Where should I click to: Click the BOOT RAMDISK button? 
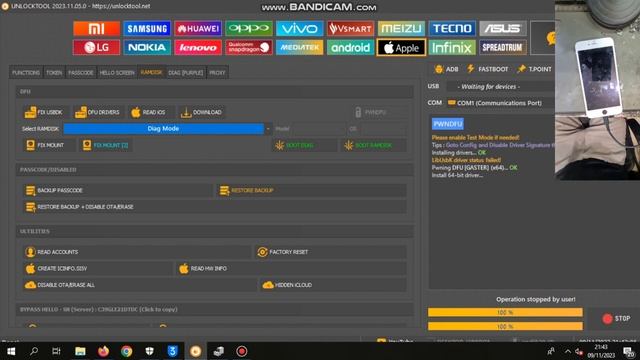click(x=373, y=145)
